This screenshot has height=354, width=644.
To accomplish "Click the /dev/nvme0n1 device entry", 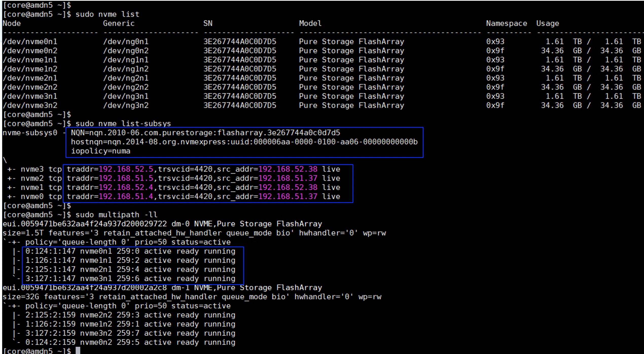I will (30, 41).
